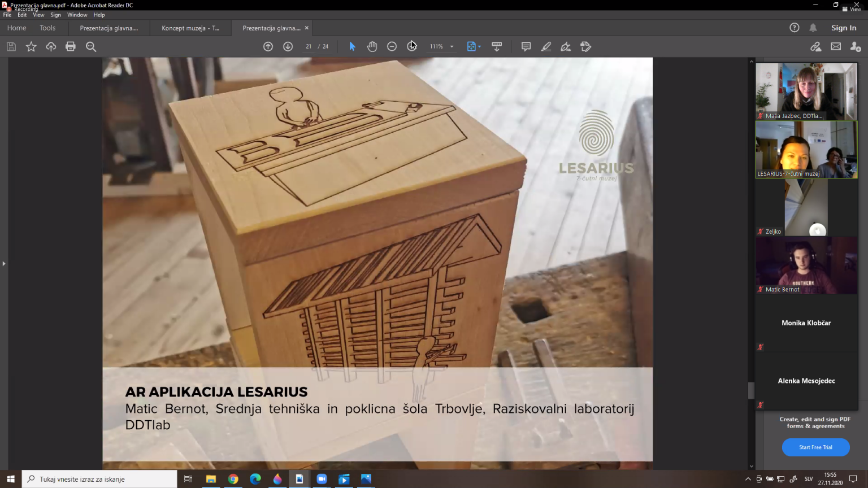Show hidden system tray icons

pyautogui.click(x=748, y=479)
